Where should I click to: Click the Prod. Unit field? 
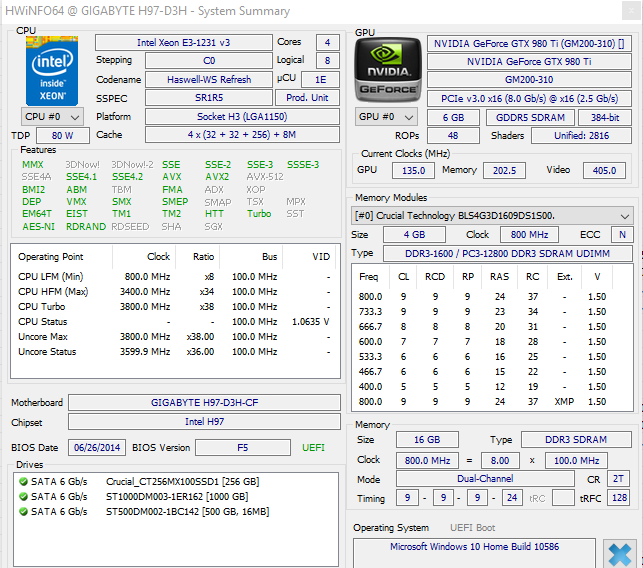[307, 98]
